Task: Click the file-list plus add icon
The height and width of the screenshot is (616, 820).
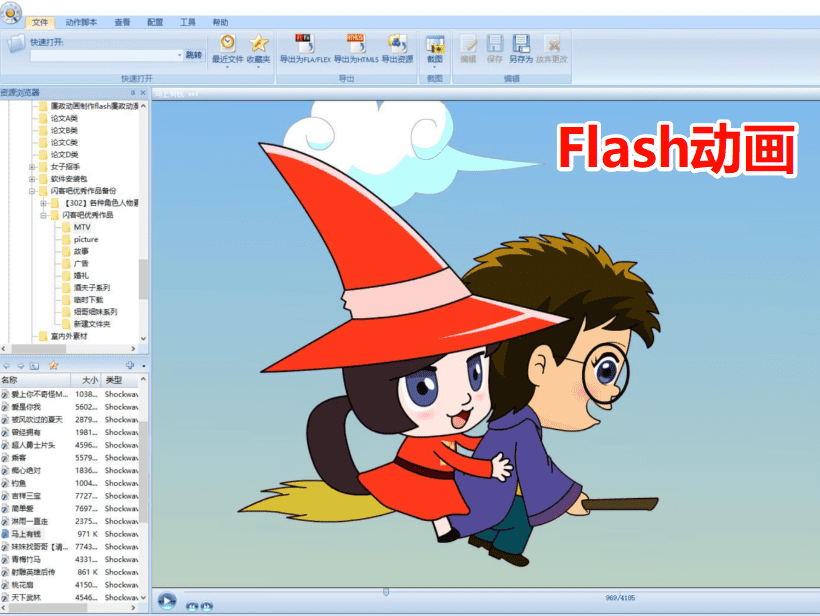Action: (130, 365)
